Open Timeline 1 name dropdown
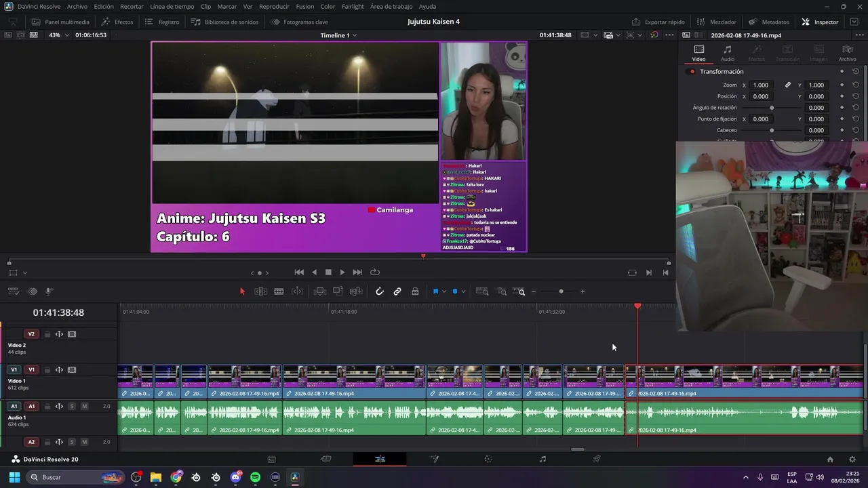The image size is (868, 488). tap(338, 35)
